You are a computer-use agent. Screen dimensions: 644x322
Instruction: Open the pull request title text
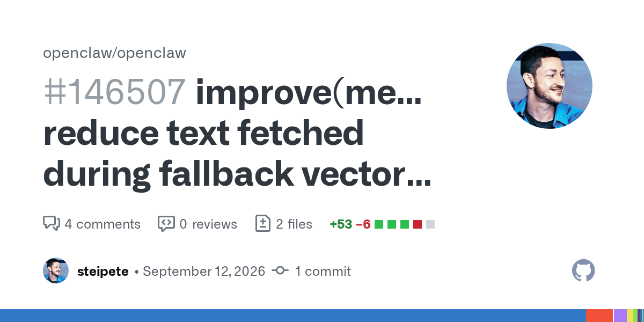click(x=238, y=133)
